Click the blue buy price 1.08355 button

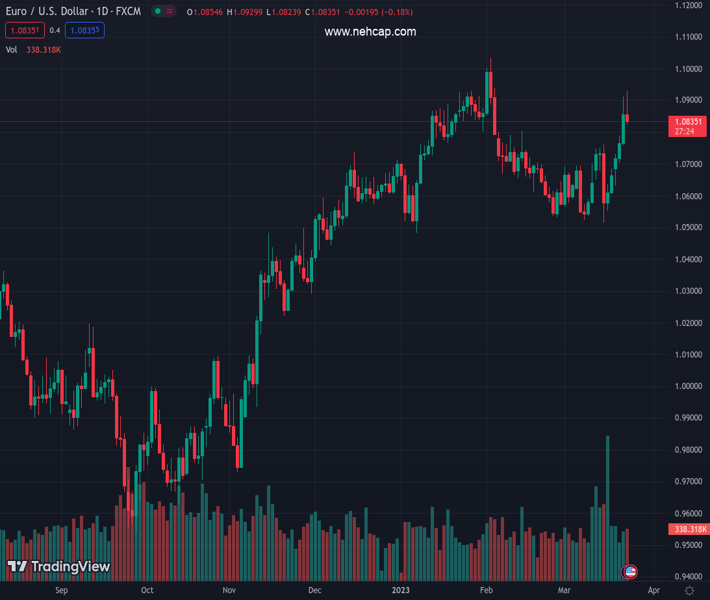[x=85, y=31]
